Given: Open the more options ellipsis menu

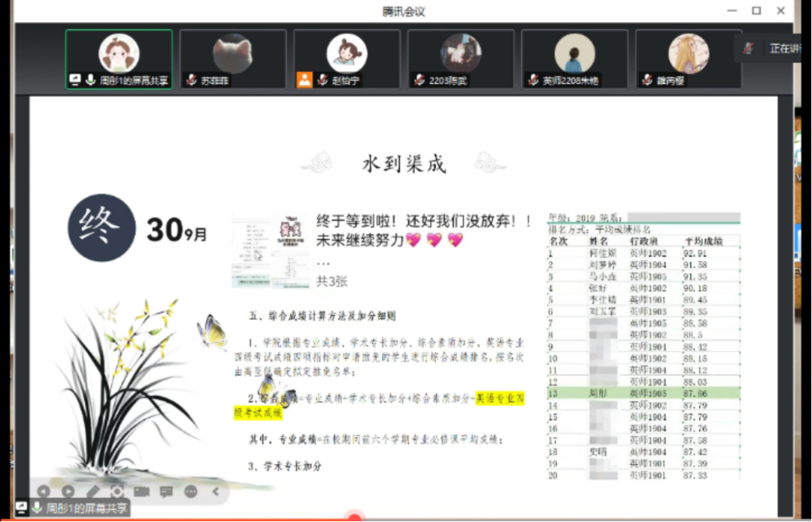Looking at the screenshot, I should (x=191, y=491).
